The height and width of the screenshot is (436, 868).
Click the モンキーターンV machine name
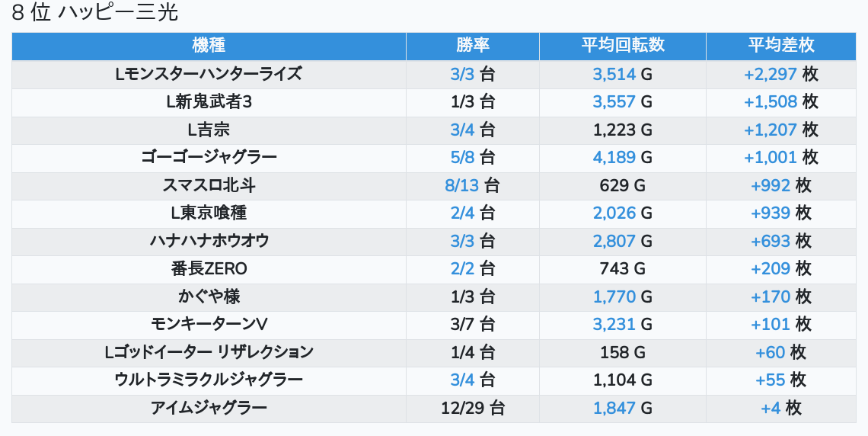[x=209, y=325]
